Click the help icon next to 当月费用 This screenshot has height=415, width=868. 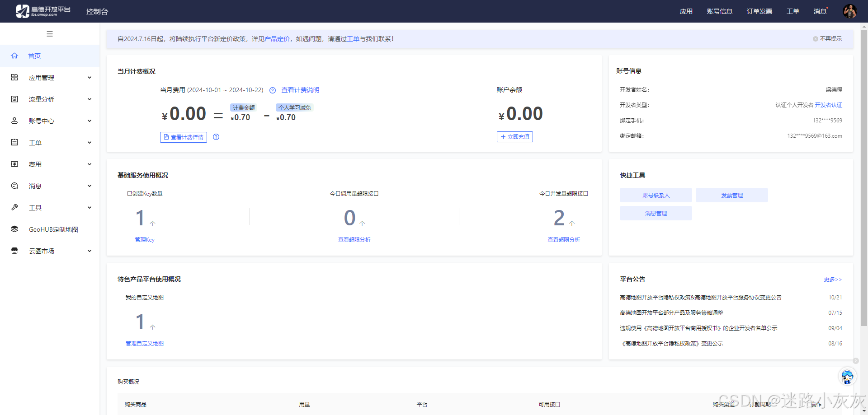tap(272, 90)
